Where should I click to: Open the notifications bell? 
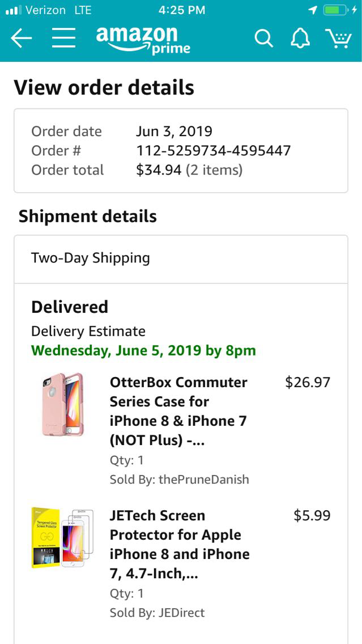300,39
